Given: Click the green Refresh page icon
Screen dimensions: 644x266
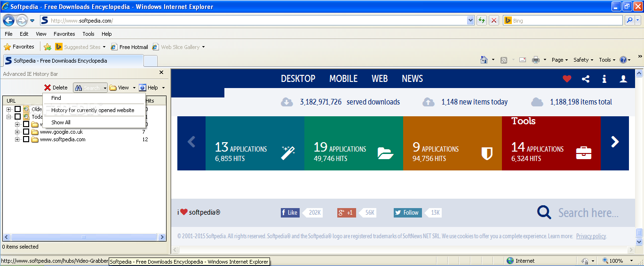Looking at the screenshot, I should [482, 20].
